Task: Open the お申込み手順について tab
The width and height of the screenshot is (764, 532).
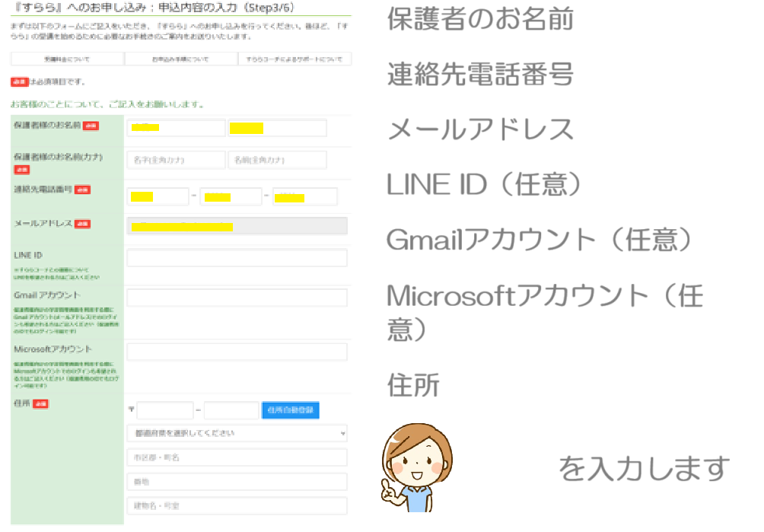Action: [181, 59]
